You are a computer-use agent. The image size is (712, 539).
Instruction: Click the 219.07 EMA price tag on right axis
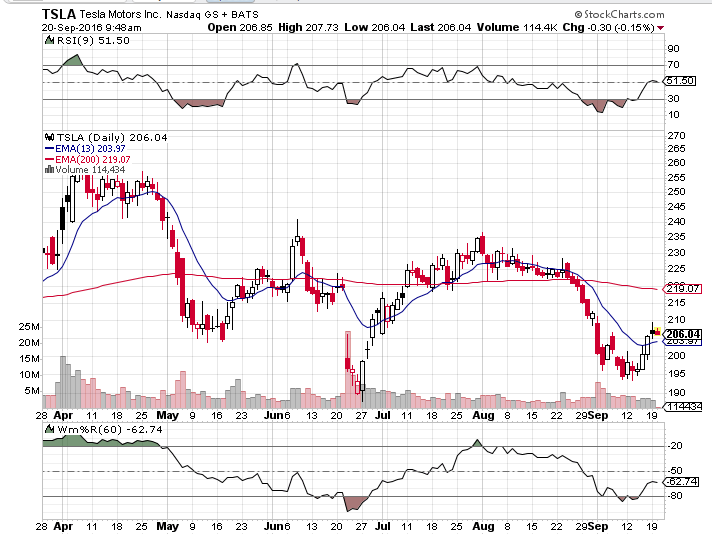coord(682,289)
